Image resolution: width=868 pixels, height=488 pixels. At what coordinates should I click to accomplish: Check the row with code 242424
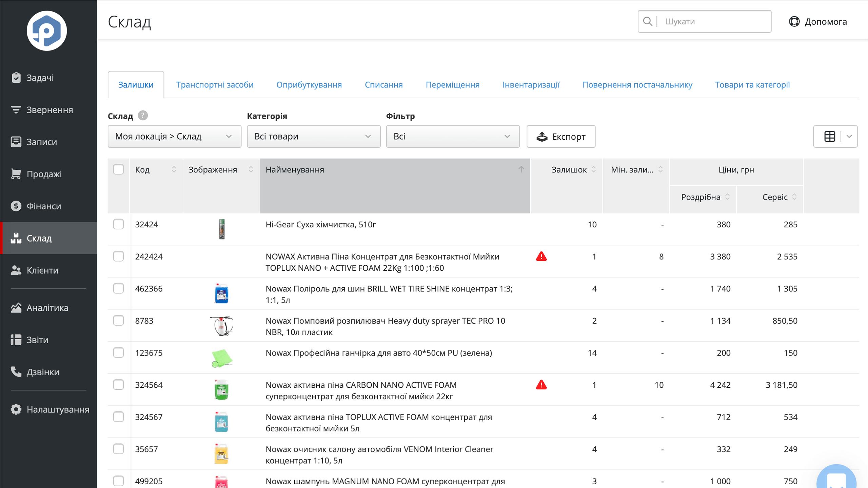(x=118, y=257)
